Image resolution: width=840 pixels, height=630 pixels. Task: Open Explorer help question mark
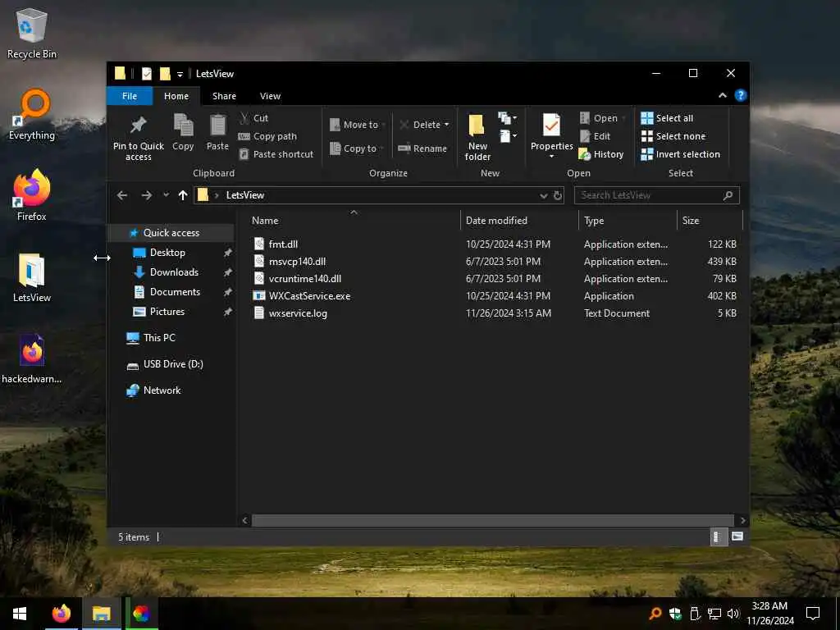[741, 95]
